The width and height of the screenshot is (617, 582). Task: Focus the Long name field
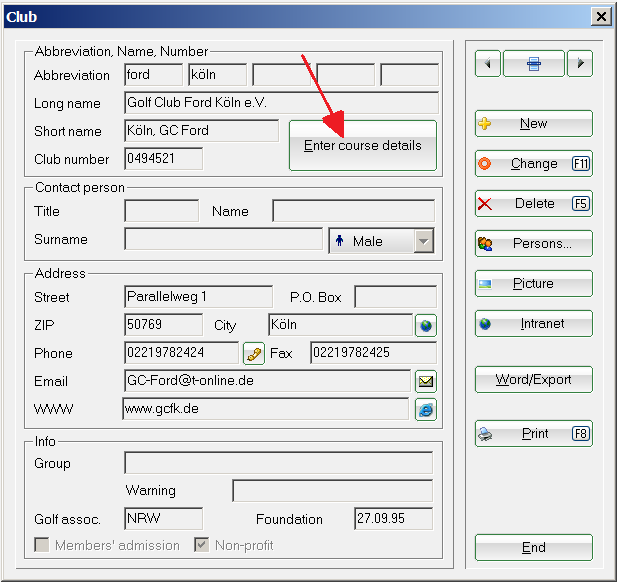pos(281,103)
